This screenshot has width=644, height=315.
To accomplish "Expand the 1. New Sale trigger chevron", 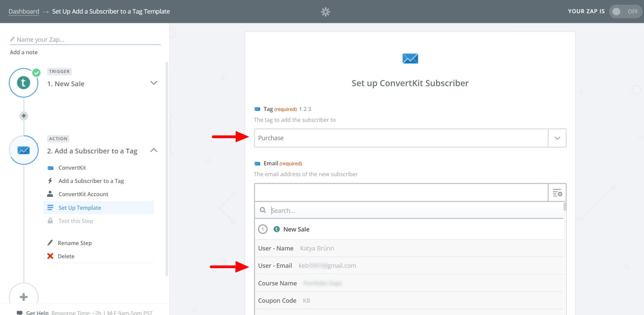I will pyautogui.click(x=154, y=83).
